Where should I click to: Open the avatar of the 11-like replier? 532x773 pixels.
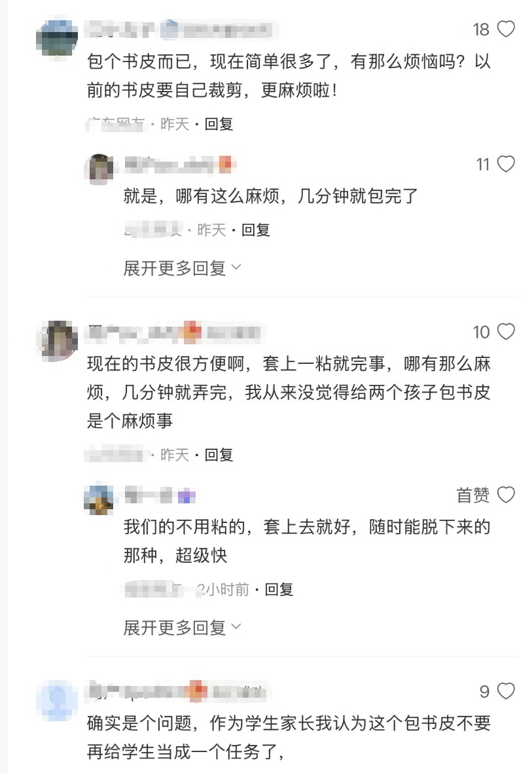point(99,168)
